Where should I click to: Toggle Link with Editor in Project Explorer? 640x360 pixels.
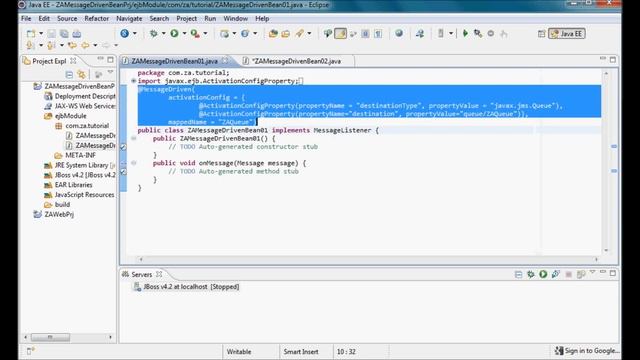(x=82, y=74)
